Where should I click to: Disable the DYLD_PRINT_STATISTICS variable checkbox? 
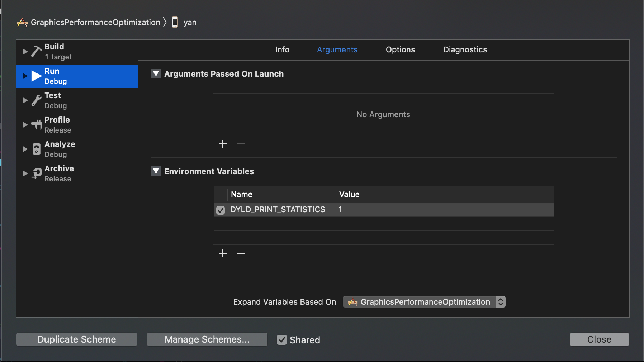tap(221, 210)
